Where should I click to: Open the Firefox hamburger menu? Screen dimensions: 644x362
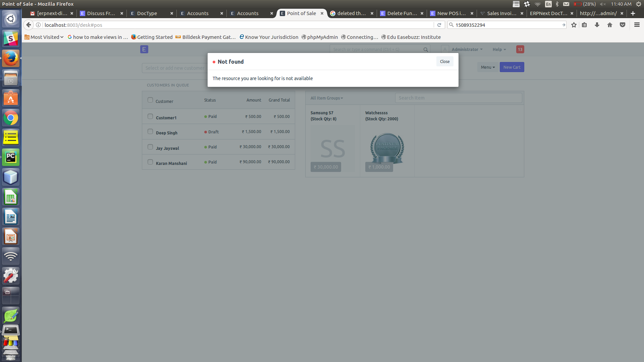pyautogui.click(x=637, y=25)
